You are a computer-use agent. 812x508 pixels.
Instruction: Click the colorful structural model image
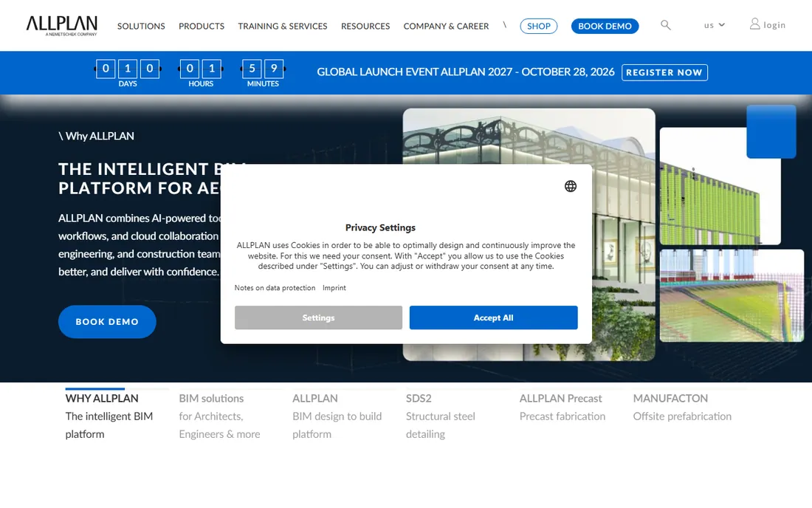(732, 295)
